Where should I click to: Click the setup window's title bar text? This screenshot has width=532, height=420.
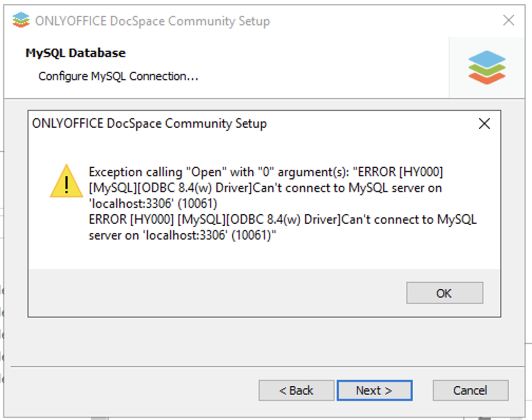coord(153,21)
